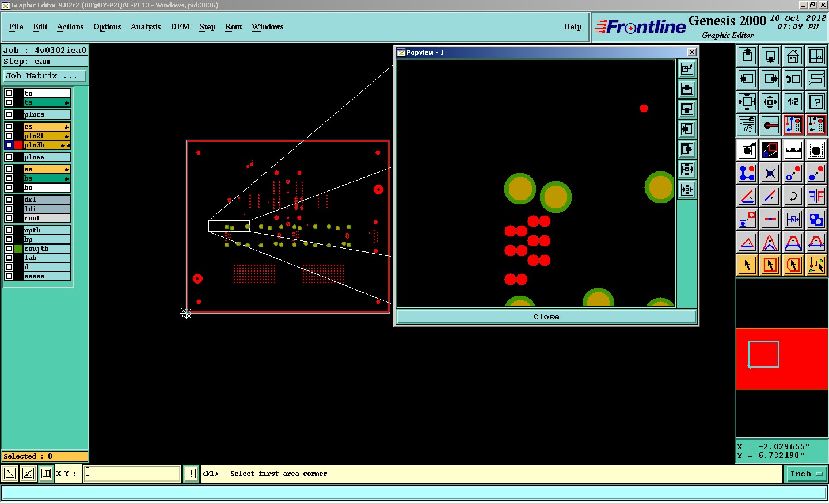Select the feature select octagon icon
829x504 pixels.
tap(816, 150)
